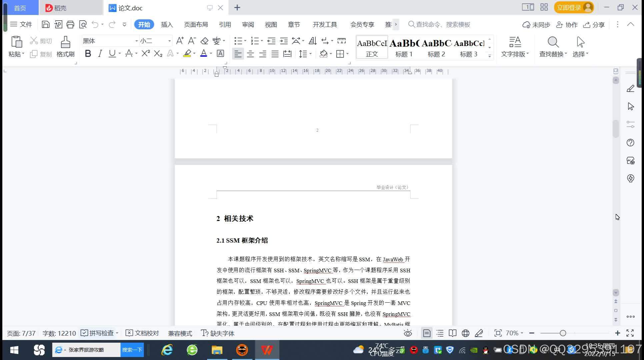
Task: Click the yellow text highlight color
Action: coord(187,53)
